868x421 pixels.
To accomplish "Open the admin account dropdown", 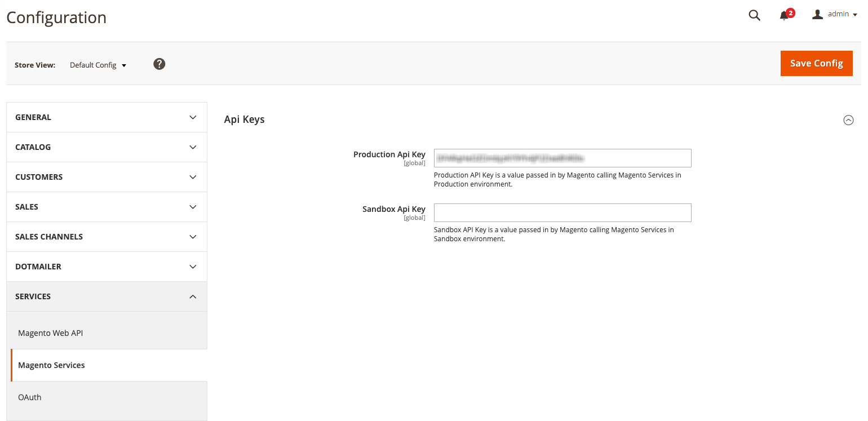I will (x=842, y=15).
